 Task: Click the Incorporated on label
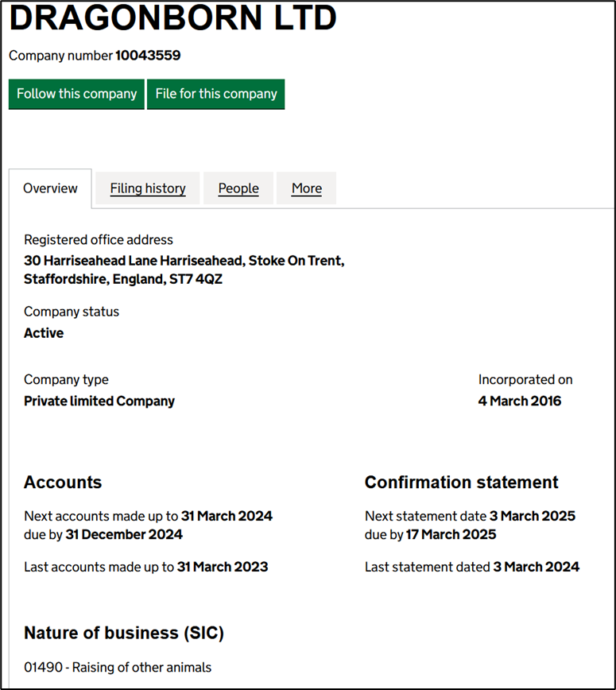click(525, 380)
